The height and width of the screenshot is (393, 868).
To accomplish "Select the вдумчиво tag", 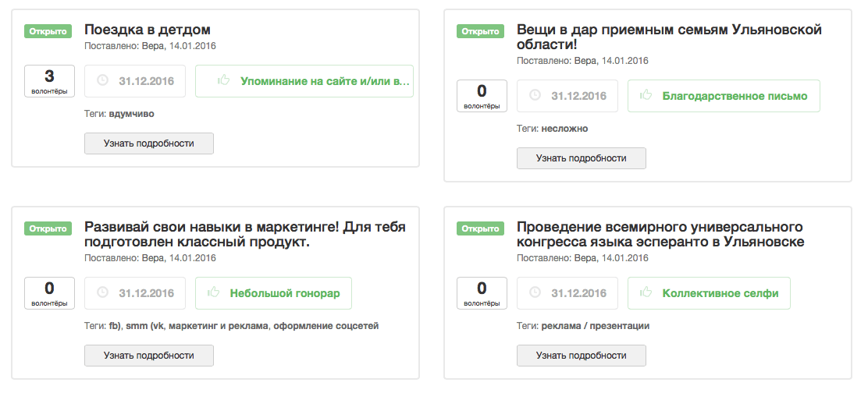I will pos(132,114).
